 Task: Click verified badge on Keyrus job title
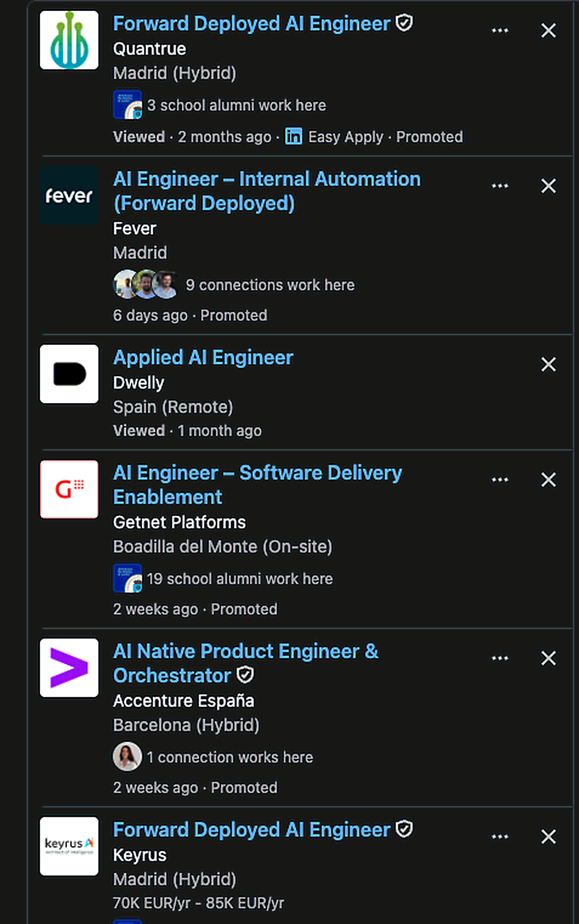click(x=404, y=829)
